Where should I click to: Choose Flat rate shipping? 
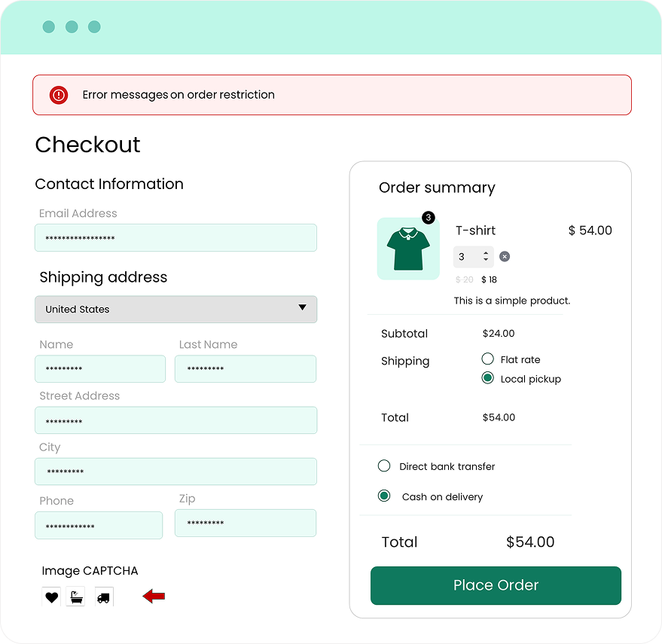click(487, 359)
